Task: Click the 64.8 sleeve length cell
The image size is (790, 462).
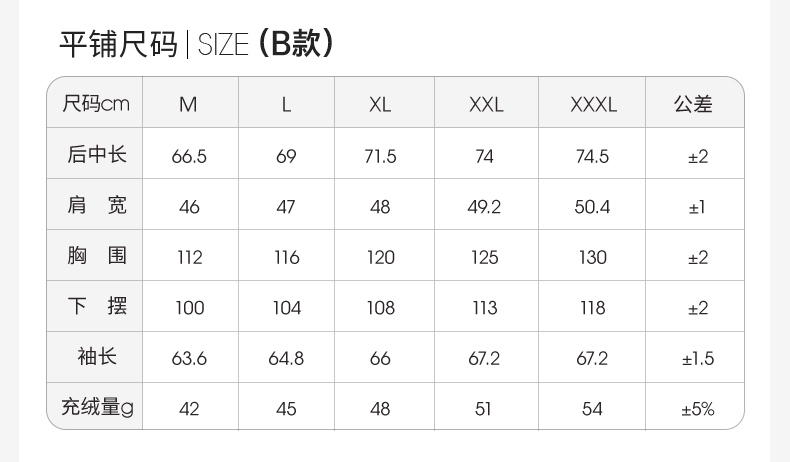Action: [286, 359]
